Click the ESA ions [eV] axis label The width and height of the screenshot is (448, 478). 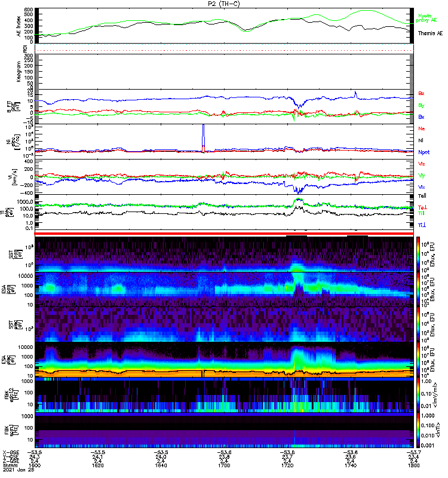(8, 290)
